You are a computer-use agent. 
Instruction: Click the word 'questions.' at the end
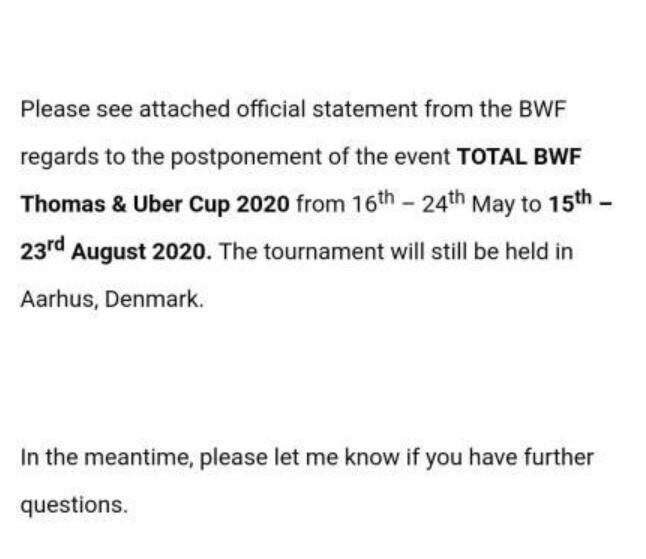[x=74, y=505]
